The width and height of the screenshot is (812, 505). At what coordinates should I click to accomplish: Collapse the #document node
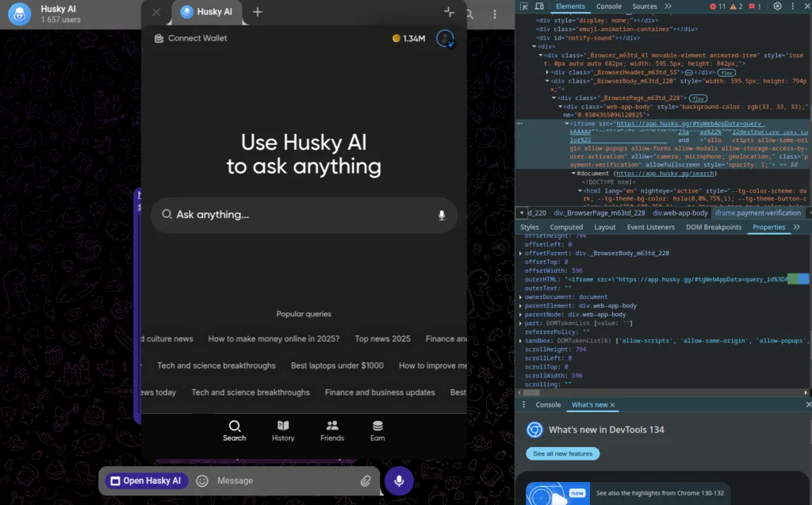click(574, 174)
